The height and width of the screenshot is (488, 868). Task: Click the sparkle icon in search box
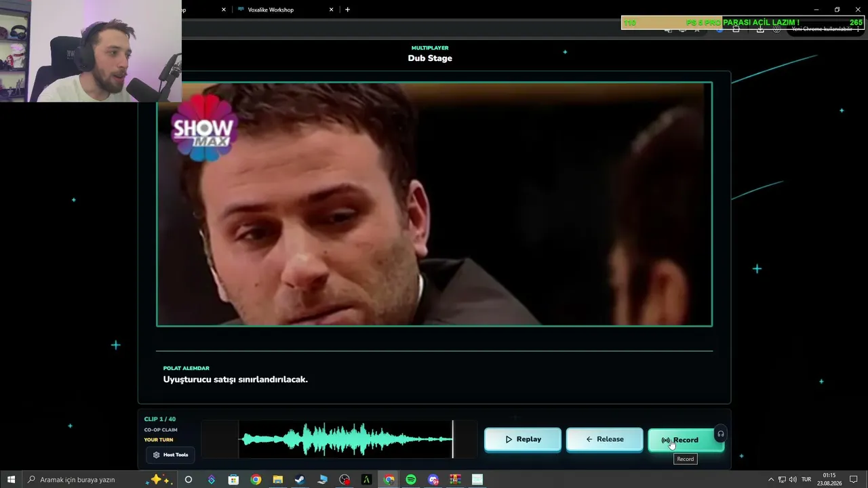coord(160,480)
